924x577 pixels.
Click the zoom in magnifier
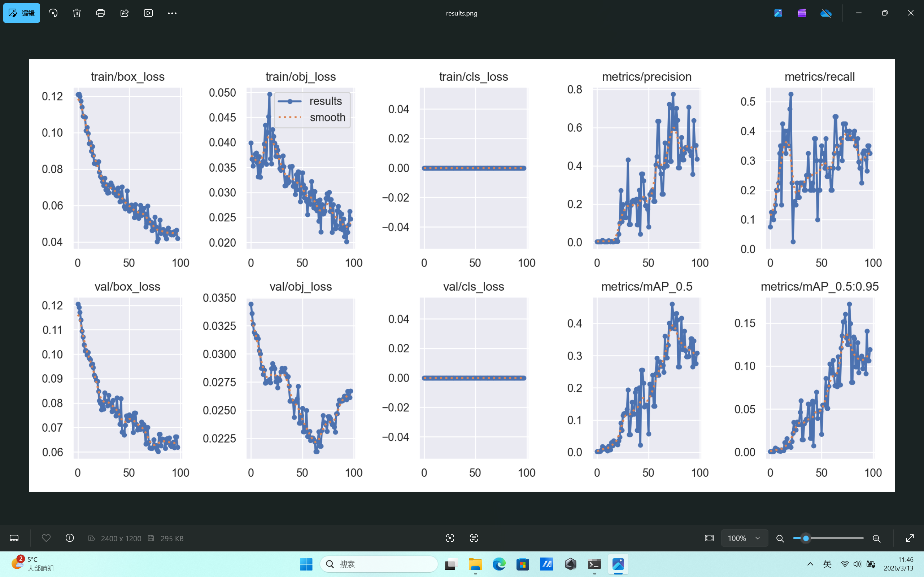coord(877,538)
